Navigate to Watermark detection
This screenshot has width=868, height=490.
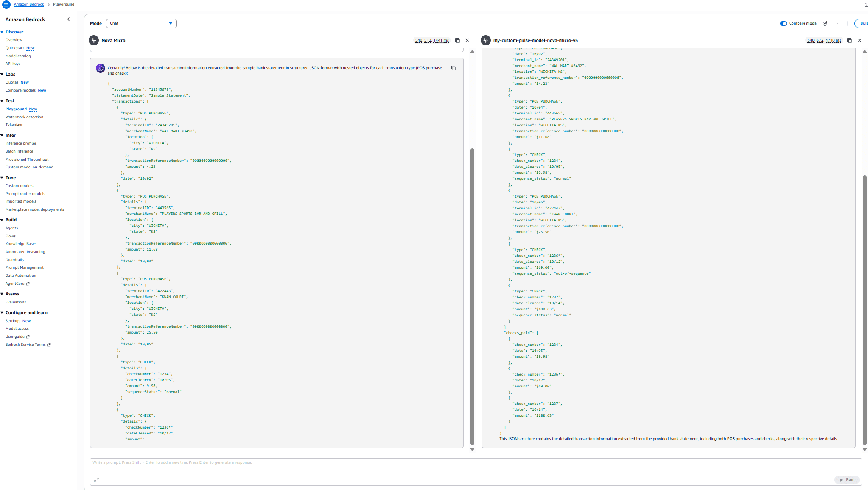click(25, 117)
